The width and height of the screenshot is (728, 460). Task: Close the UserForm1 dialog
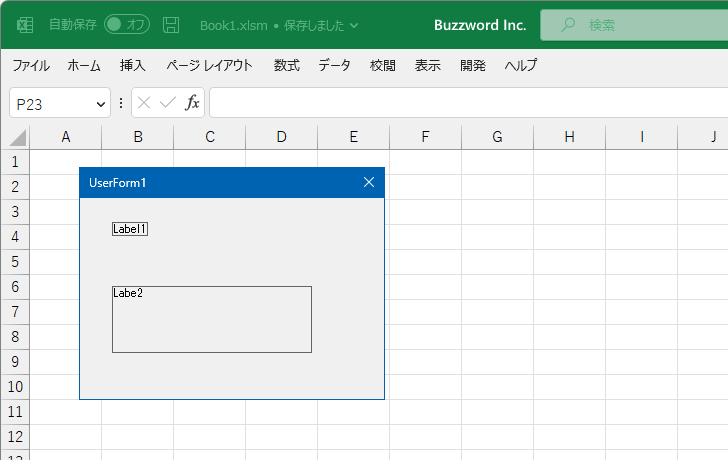368,182
